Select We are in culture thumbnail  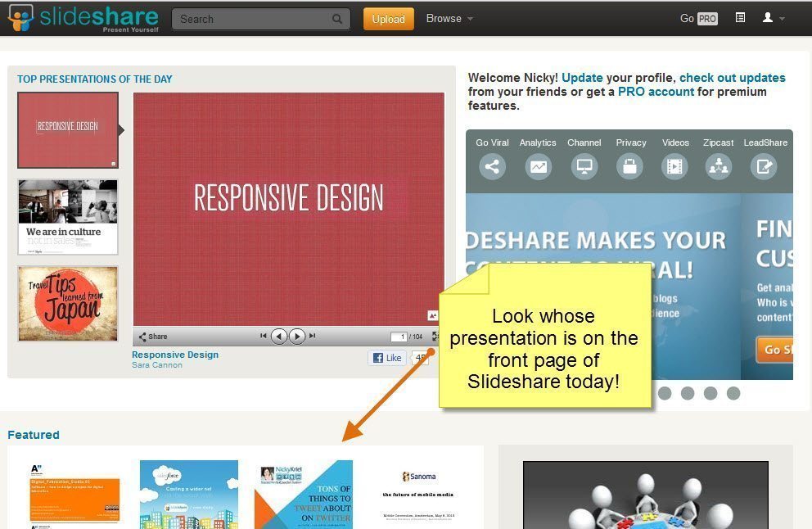68,217
